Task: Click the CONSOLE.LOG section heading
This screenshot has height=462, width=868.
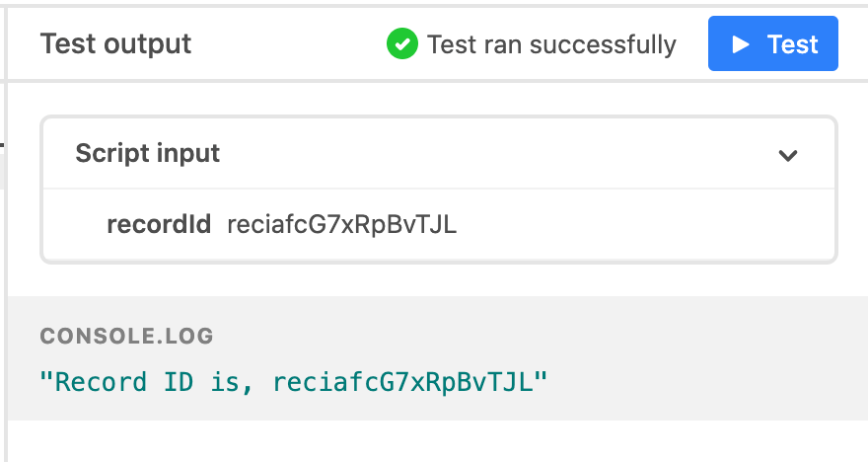Action: [x=127, y=337]
